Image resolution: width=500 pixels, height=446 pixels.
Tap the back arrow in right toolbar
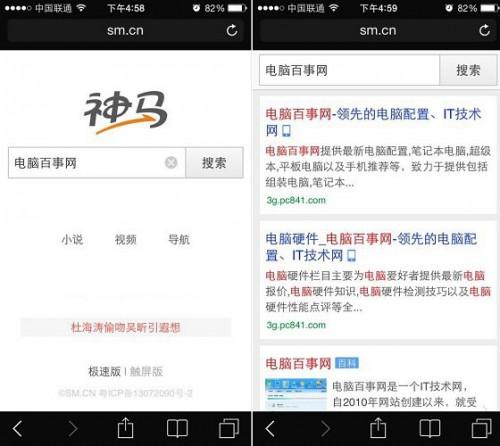coord(270,428)
